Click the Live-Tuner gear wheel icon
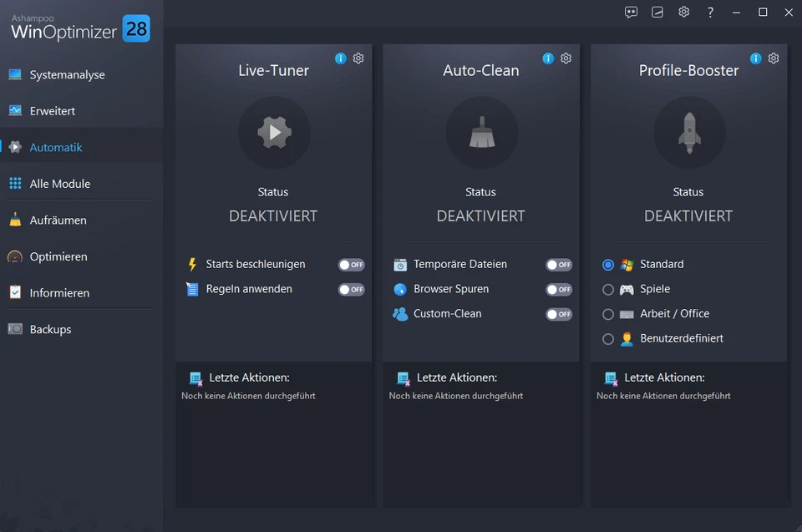Image resolution: width=802 pixels, height=532 pixels. point(358,58)
